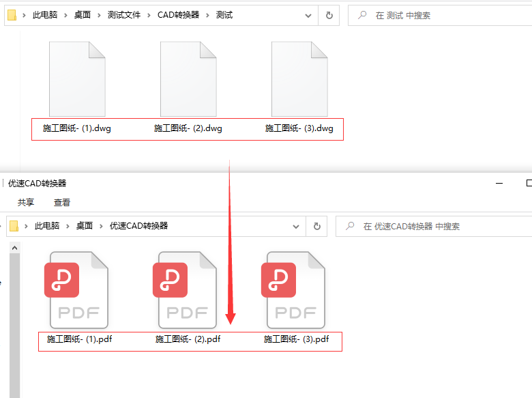Navigate to CAD转换器 in top address bar
Screen dimensions: 532x398
coord(178,15)
